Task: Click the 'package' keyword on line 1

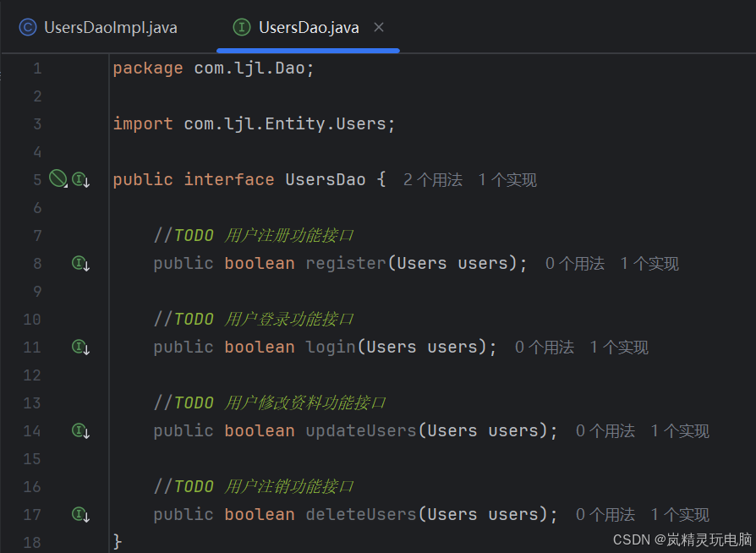Action: [x=148, y=68]
